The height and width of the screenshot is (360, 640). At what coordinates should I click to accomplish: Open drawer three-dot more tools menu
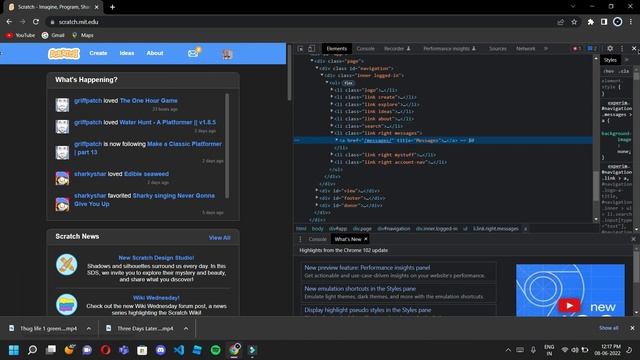300,239
